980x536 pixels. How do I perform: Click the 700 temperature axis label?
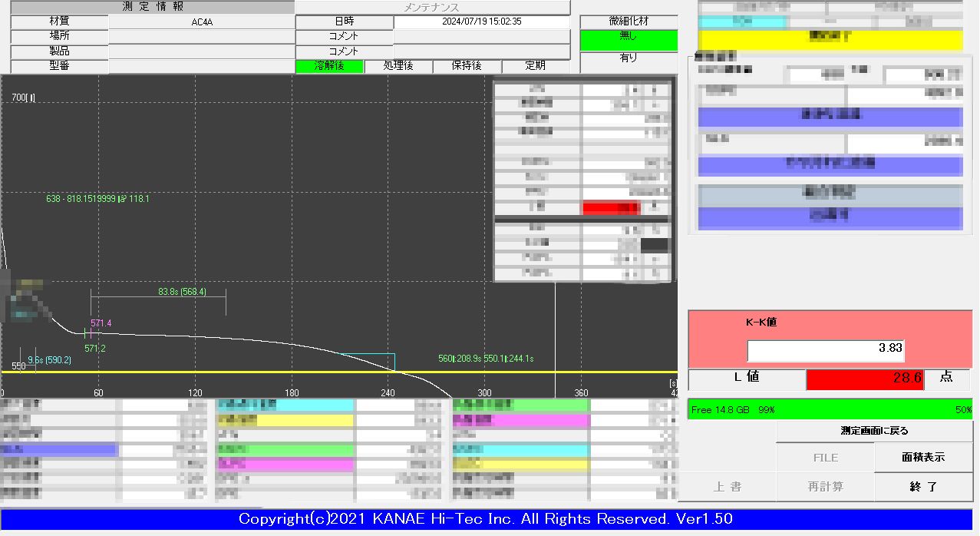coord(23,98)
